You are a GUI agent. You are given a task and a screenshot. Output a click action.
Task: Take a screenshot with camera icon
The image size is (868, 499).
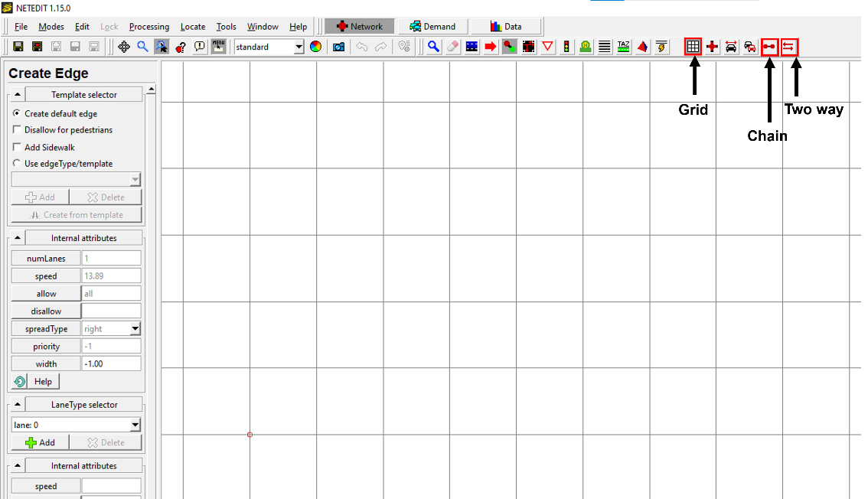click(338, 47)
